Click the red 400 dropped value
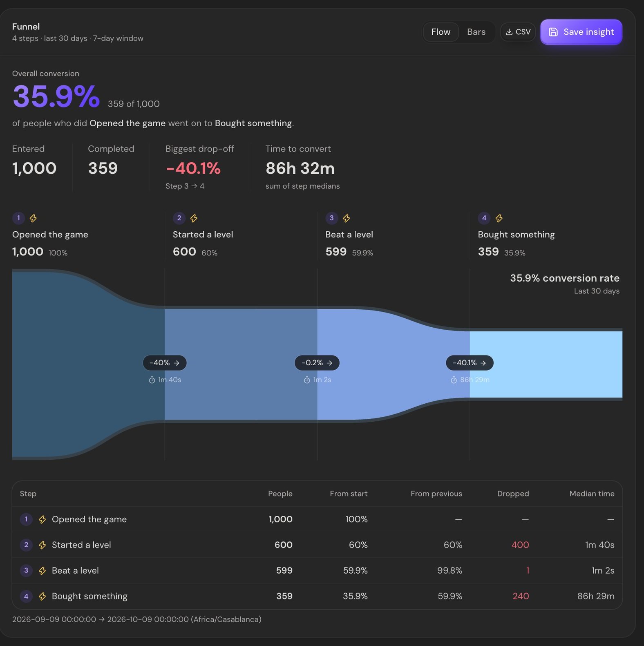 point(520,545)
